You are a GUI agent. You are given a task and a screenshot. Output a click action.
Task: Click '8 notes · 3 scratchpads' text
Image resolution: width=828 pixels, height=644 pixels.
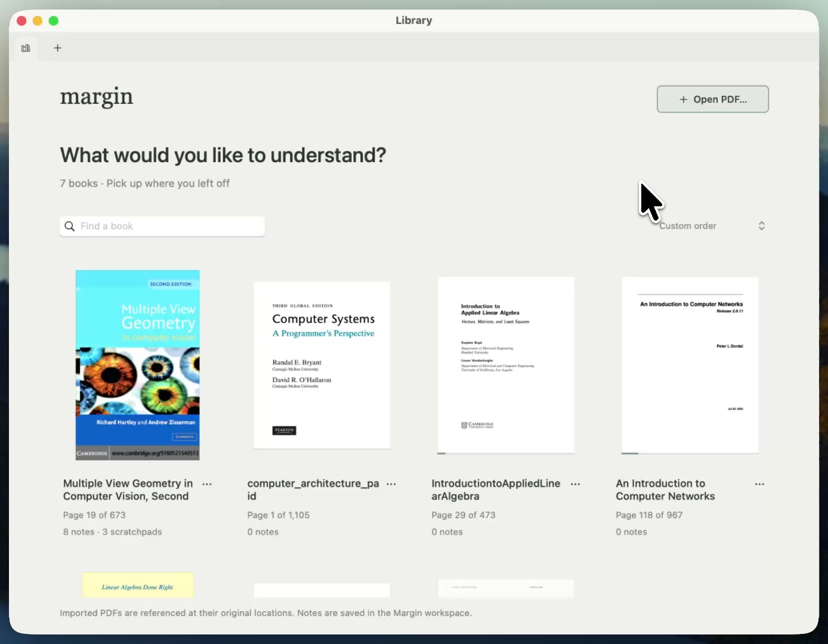pos(113,532)
